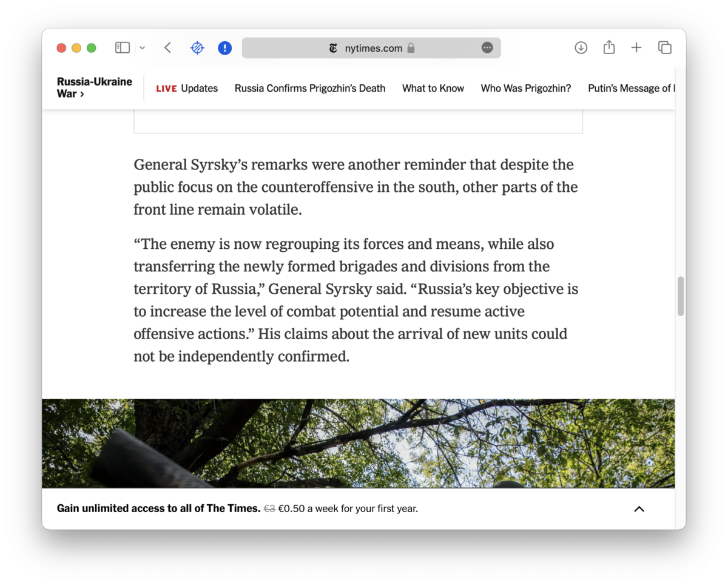Open a new tab with plus icon
728x585 pixels.
[636, 48]
